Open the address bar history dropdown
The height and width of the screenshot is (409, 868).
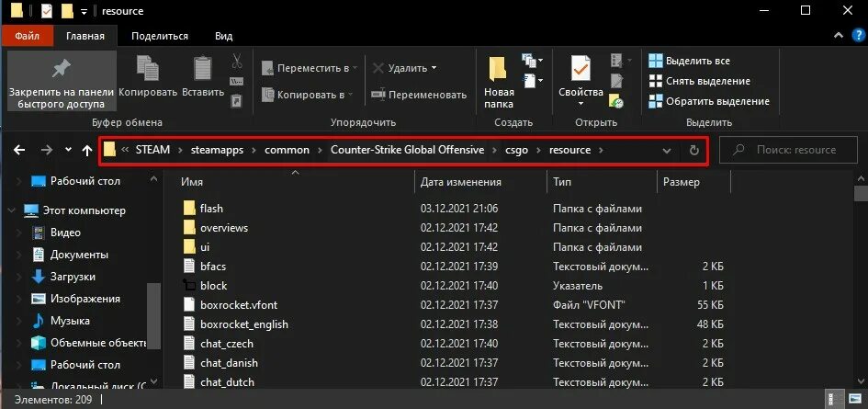pyautogui.click(x=667, y=150)
